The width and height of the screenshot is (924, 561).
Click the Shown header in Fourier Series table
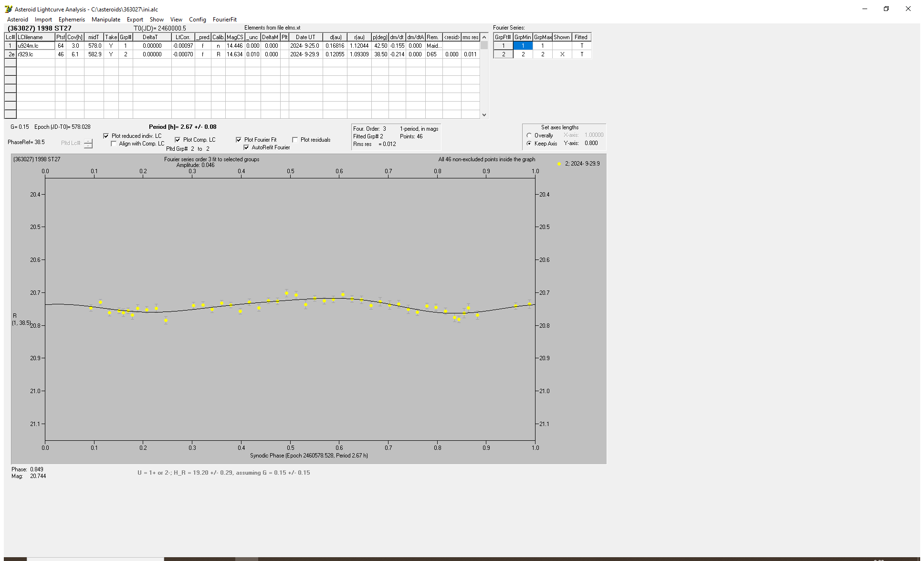(562, 37)
